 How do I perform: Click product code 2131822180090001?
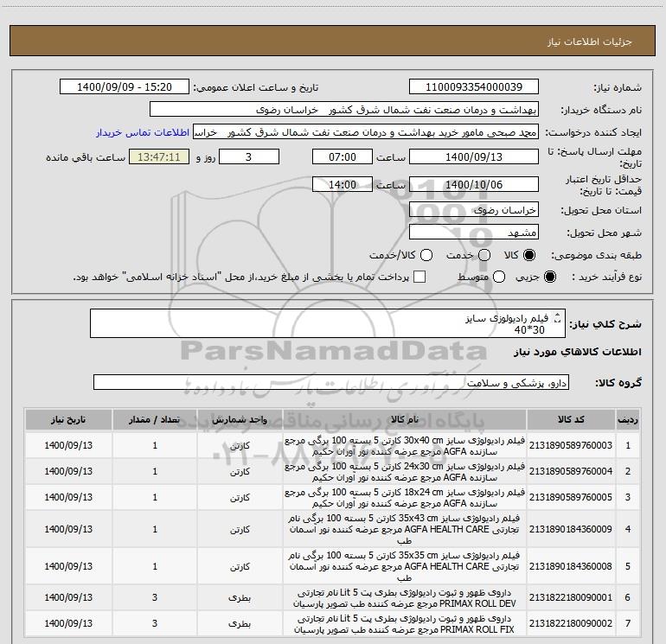point(571,597)
